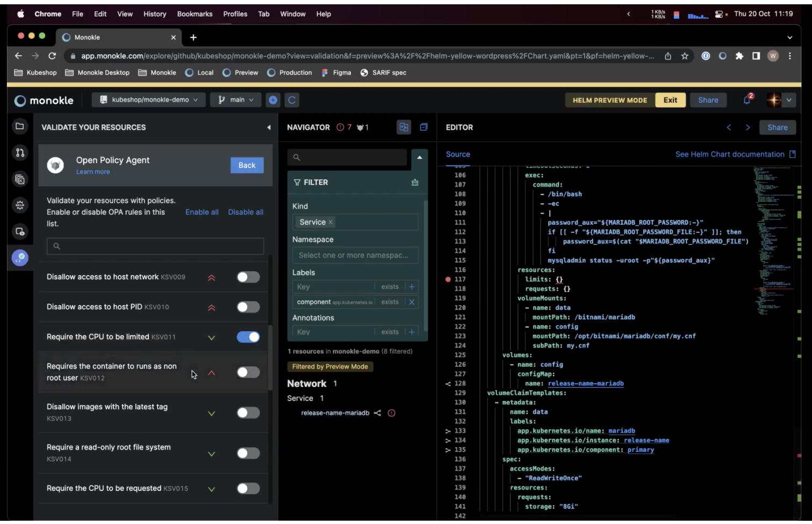Viewport: 812px width, 524px height.
Task: Click the navigator warnings count icon
Action: (360, 128)
